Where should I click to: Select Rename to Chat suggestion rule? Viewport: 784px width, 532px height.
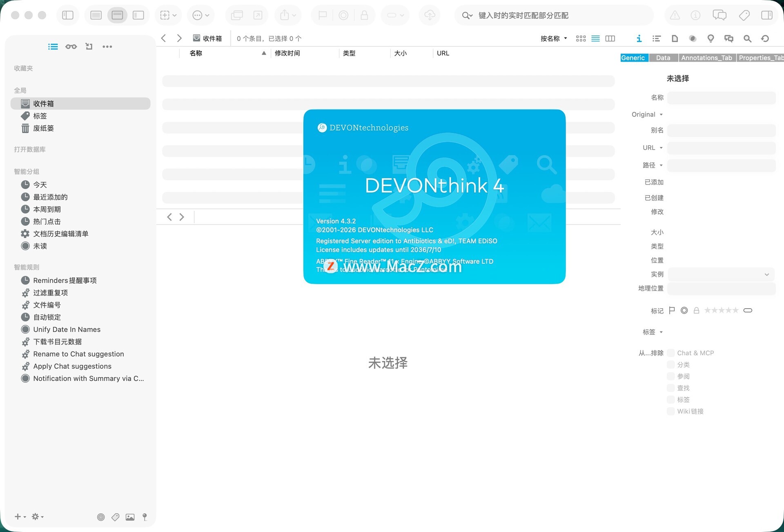point(80,354)
